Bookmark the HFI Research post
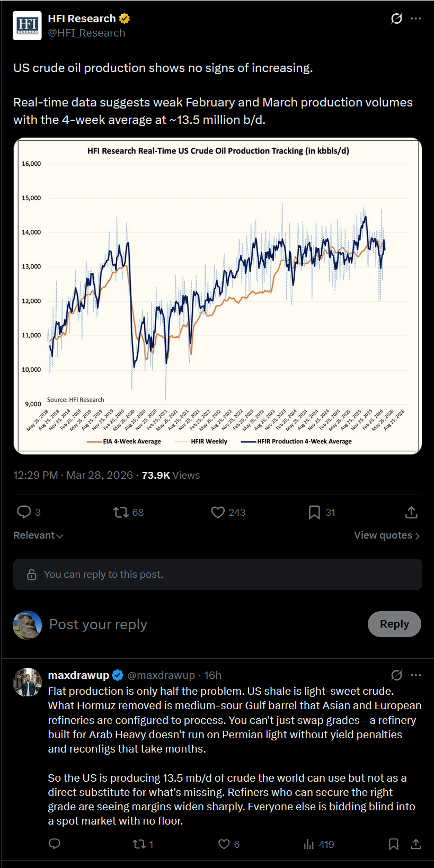The image size is (434, 868). coord(314,512)
